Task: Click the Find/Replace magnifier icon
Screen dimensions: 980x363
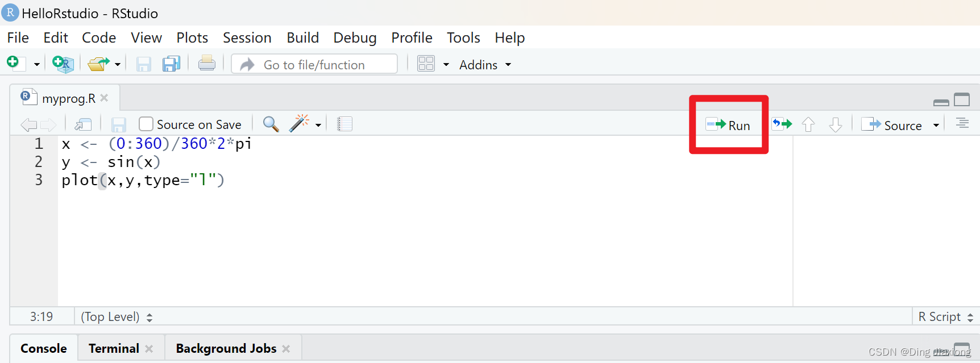Action: [271, 124]
